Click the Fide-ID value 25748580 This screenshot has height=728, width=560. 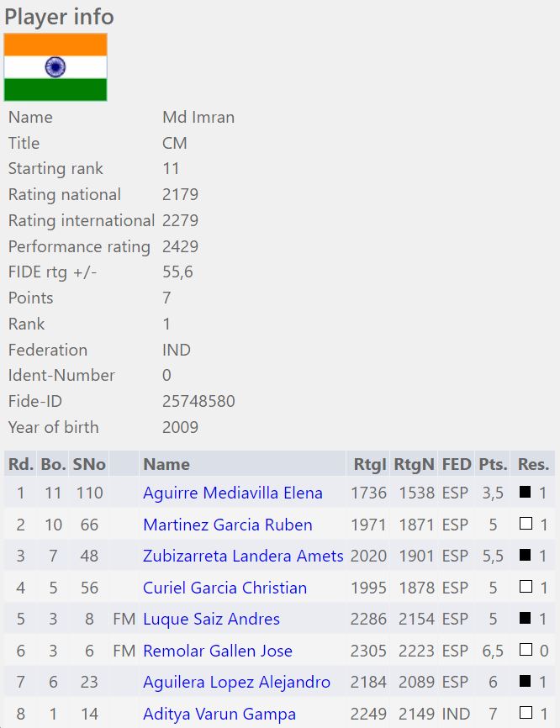(x=198, y=402)
